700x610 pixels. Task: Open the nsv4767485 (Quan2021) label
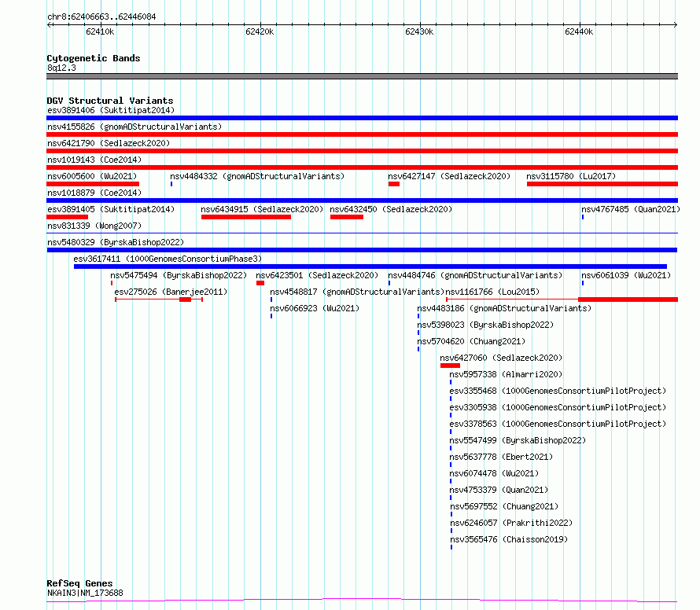[631, 209]
